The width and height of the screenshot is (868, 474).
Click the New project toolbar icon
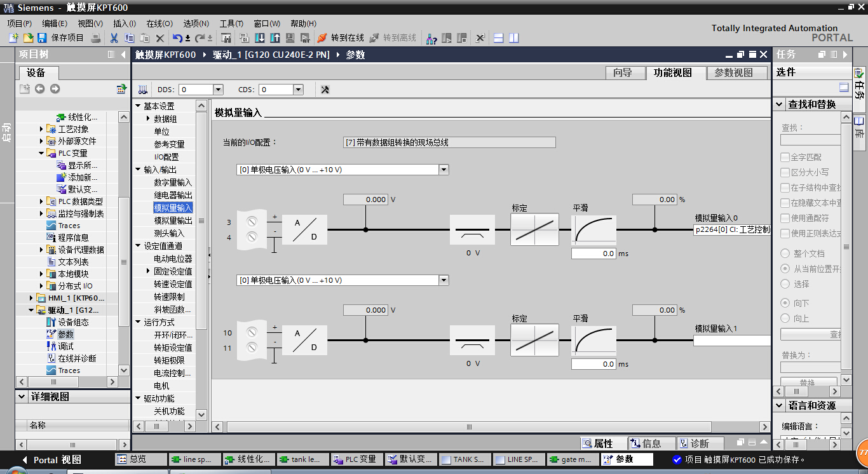[13, 38]
